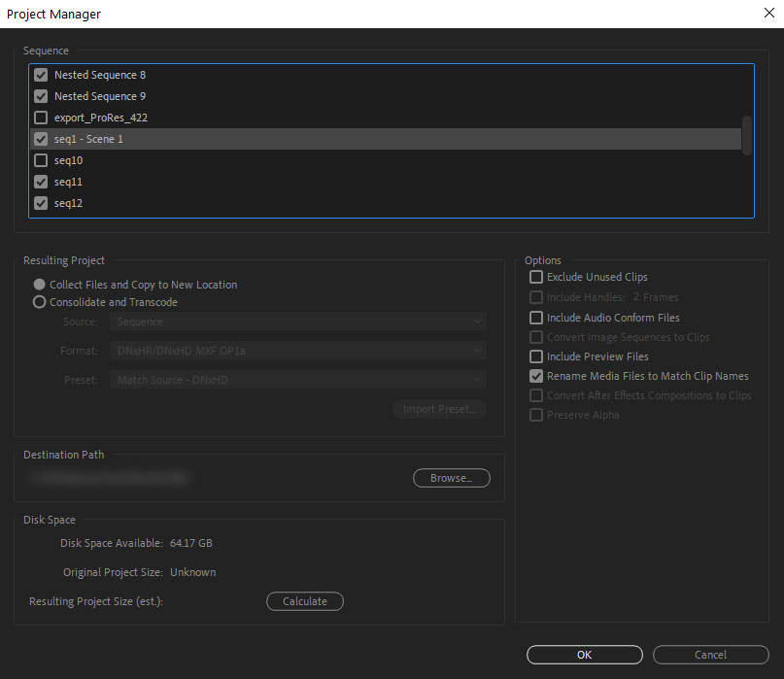Uncheck the seq12 sequence
Viewport: 784px width, 679px height.
41,203
